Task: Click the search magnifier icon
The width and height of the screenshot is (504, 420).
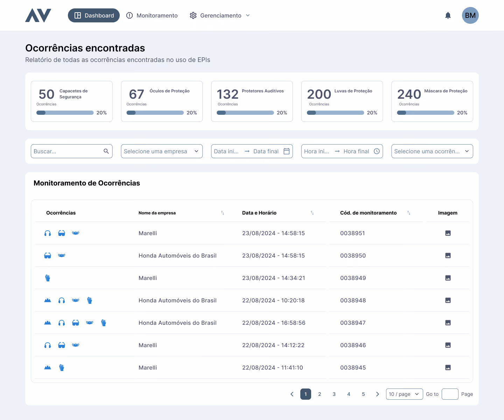Action: pyautogui.click(x=106, y=151)
